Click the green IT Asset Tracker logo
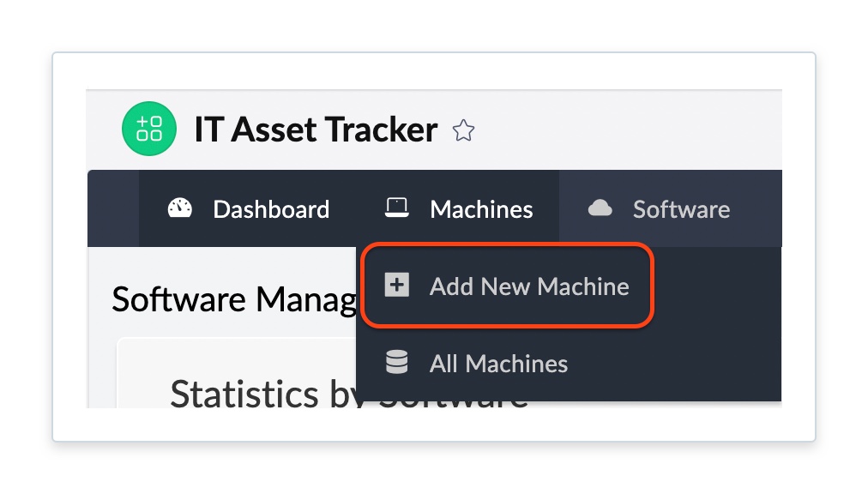 pos(149,130)
